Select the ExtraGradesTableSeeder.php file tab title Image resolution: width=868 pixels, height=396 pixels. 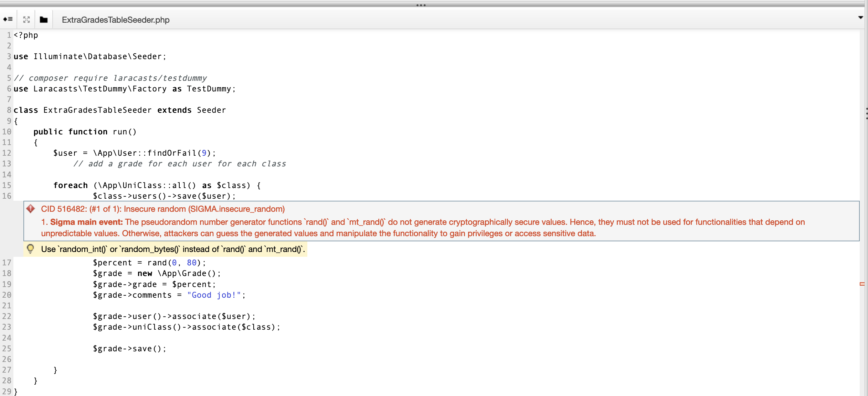click(116, 20)
